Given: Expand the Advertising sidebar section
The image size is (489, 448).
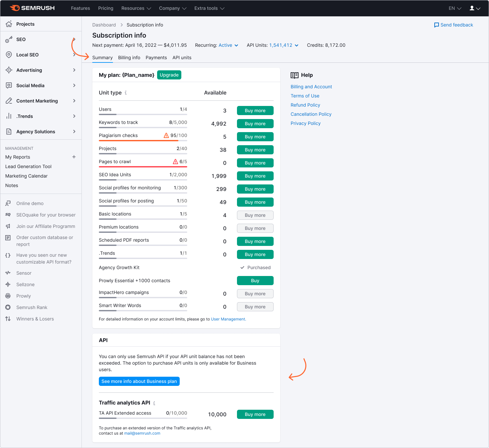Looking at the screenshot, I should click(x=74, y=70).
